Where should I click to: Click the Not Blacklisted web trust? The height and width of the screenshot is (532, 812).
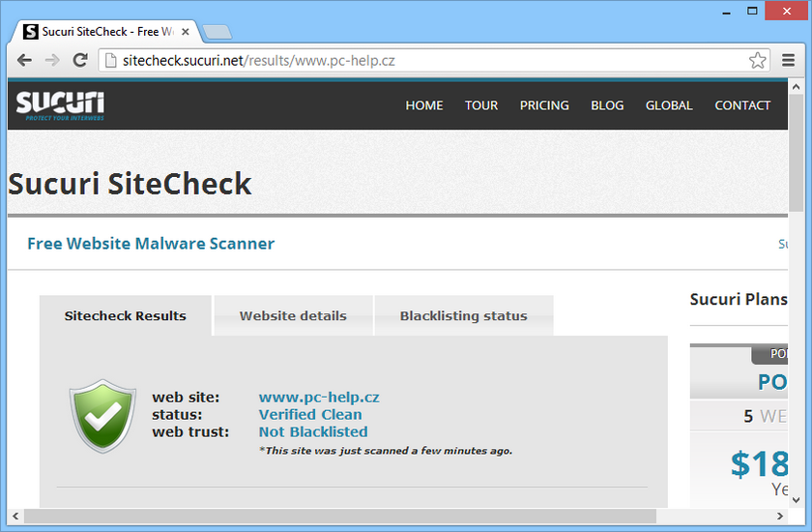point(313,432)
